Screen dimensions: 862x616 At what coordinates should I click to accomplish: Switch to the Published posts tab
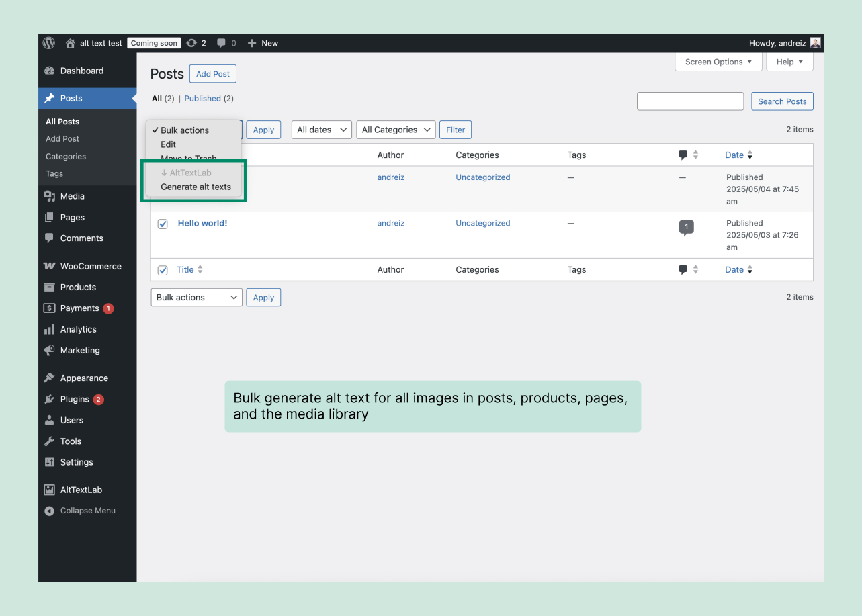(x=202, y=98)
